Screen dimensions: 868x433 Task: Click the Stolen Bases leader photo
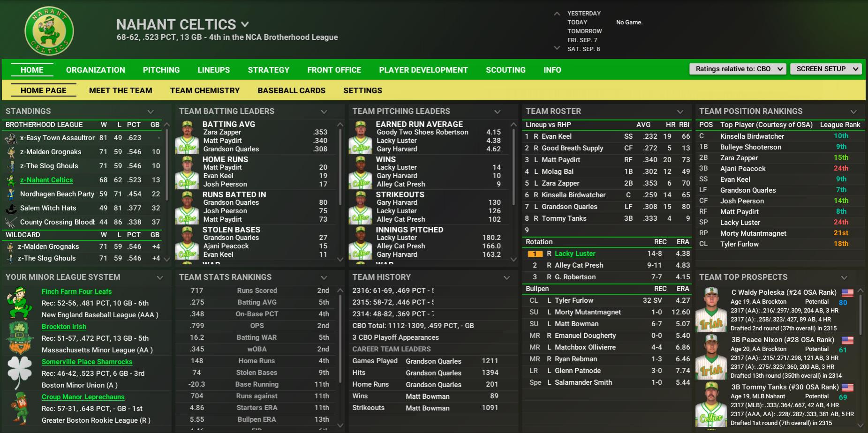[187, 243]
